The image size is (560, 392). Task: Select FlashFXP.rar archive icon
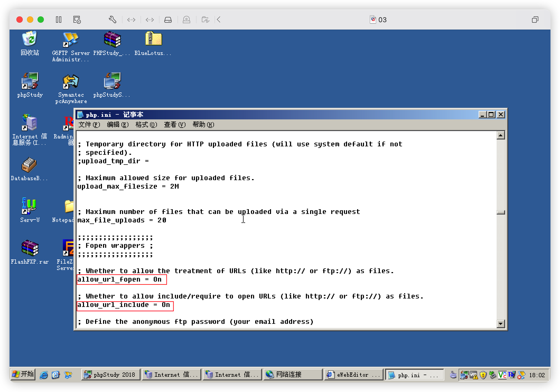click(x=30, y=248)
